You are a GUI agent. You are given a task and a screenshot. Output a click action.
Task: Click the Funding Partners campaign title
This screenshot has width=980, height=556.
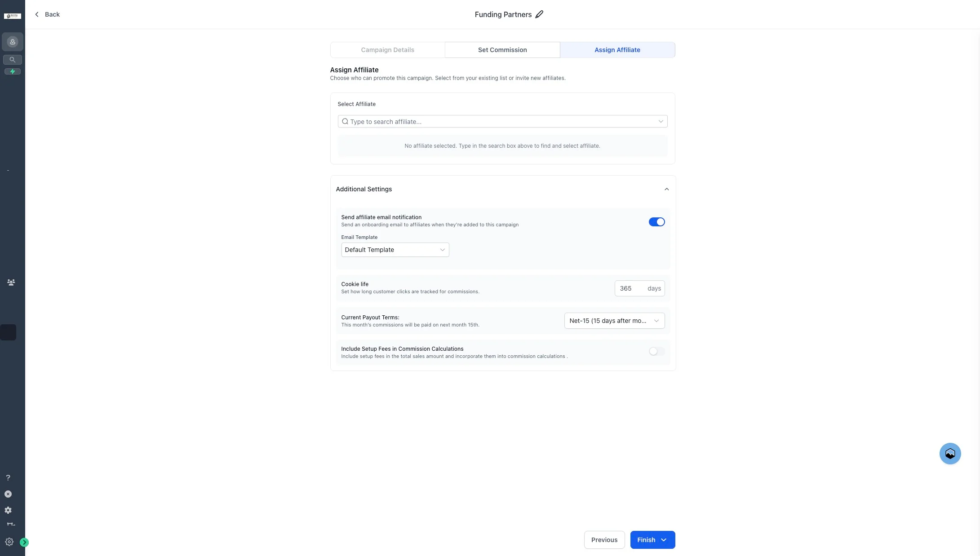[503, 14]
